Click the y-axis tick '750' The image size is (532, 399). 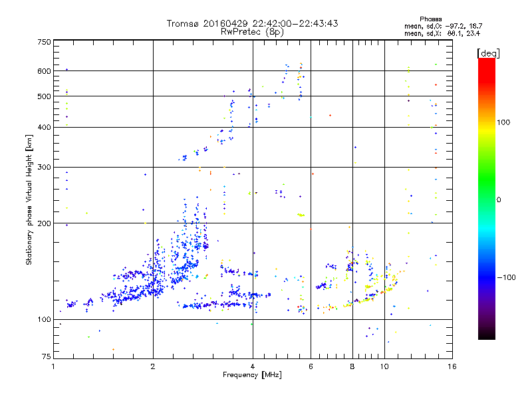click(44, 42)
